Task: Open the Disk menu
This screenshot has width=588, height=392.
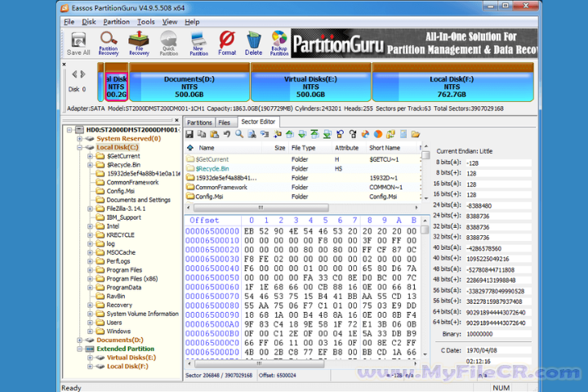Action: click(89, 22)
